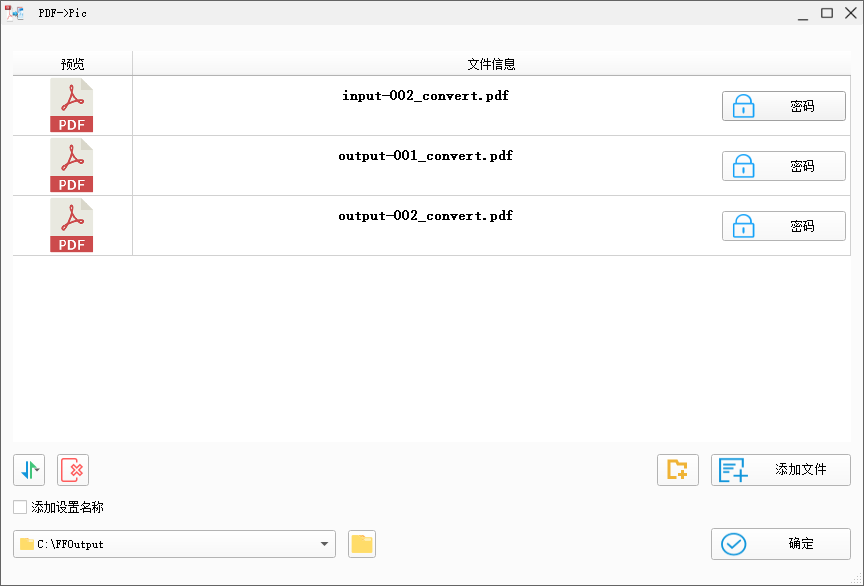
Task: Add a folder using the folder-plus icon
Action: pos(677,469)
